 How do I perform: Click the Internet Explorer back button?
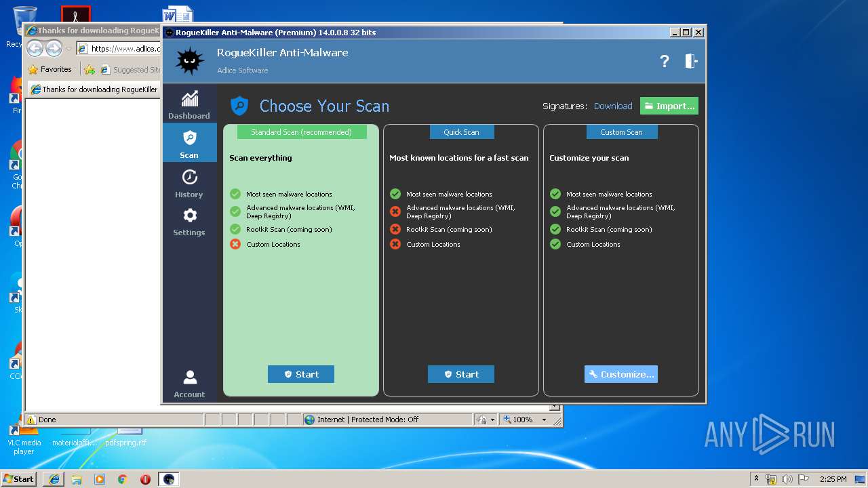35,49
